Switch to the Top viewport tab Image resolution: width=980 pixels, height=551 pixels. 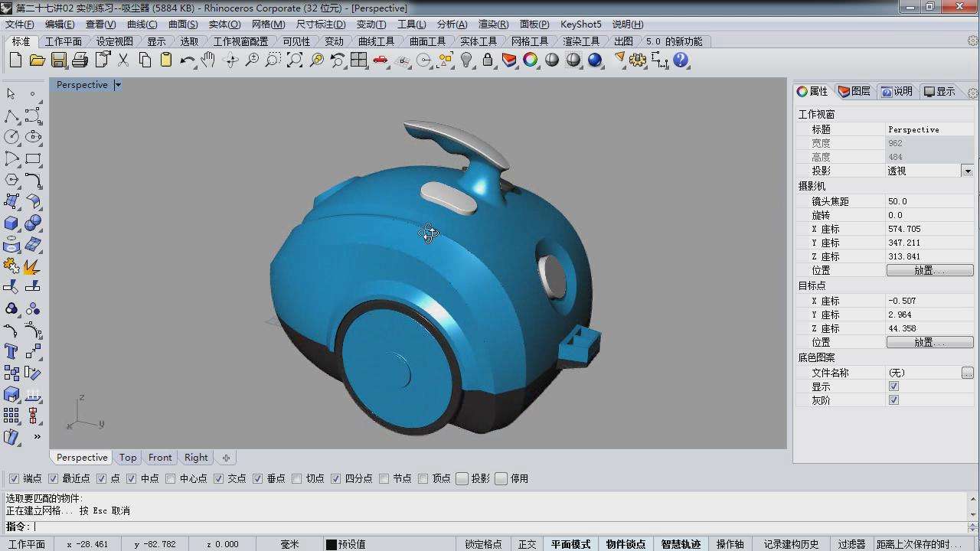[x=128, y=458]
